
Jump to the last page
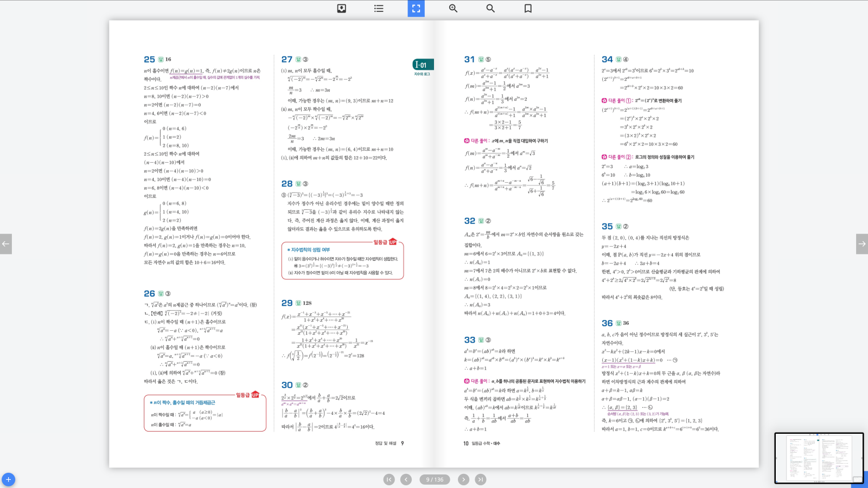[x=481, y=479]
